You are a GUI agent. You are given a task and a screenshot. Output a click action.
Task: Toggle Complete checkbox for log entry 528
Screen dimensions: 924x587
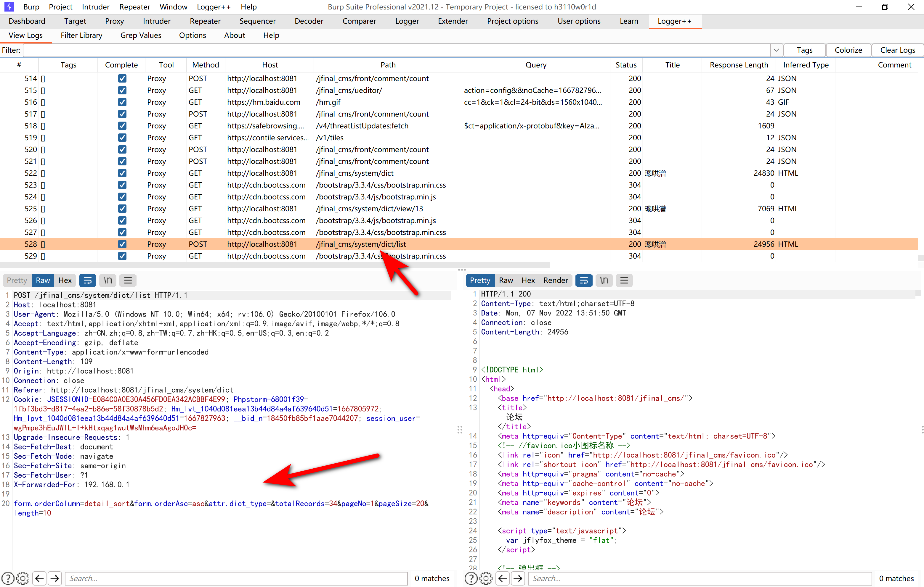pos(122,244)
